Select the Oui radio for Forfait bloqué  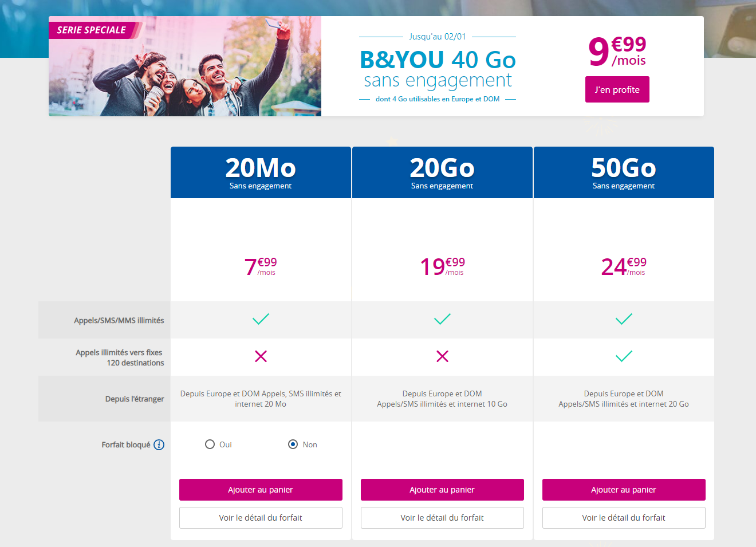tap(210, 444)
